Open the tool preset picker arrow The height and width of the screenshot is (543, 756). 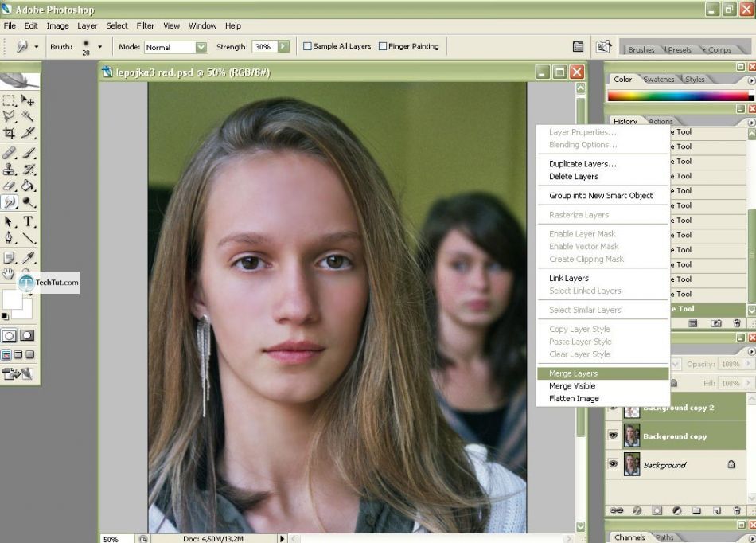36,47
